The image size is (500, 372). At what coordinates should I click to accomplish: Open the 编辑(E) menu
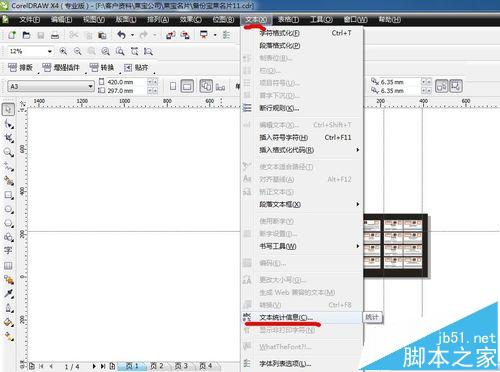[x=61, y=20]
